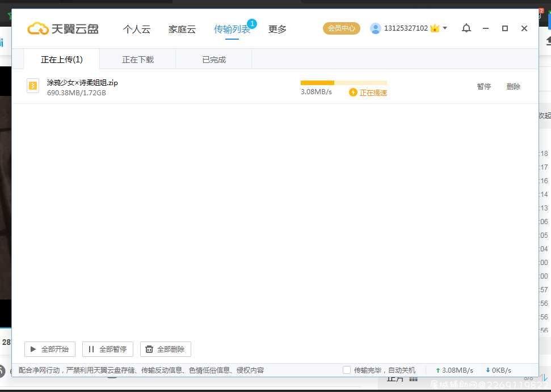Click the notification badge on 传输列表
This screenshot has height=392, width=551.
coord(252,24)
